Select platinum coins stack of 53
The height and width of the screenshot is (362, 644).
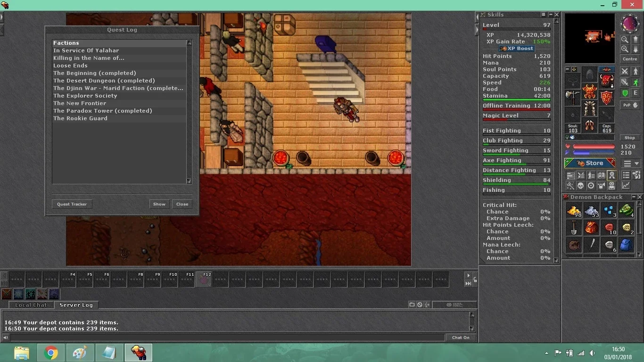click(x=592, y=211)
